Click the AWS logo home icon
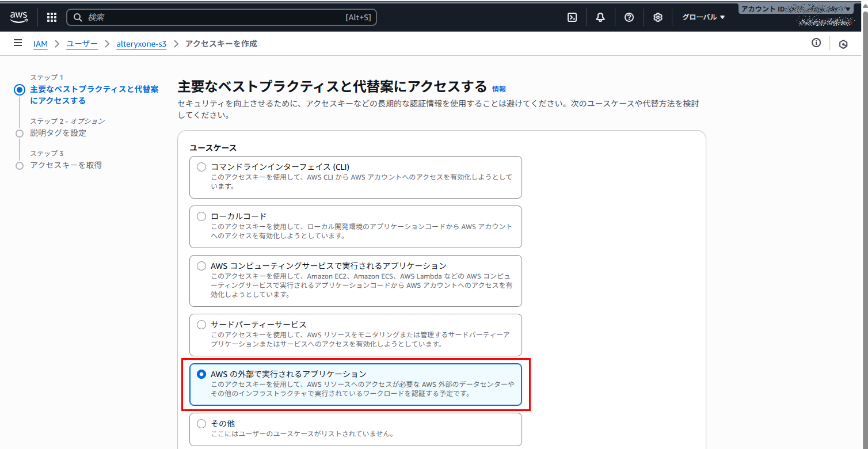Viewport: 868px width, 449px height. click(19, 17)
